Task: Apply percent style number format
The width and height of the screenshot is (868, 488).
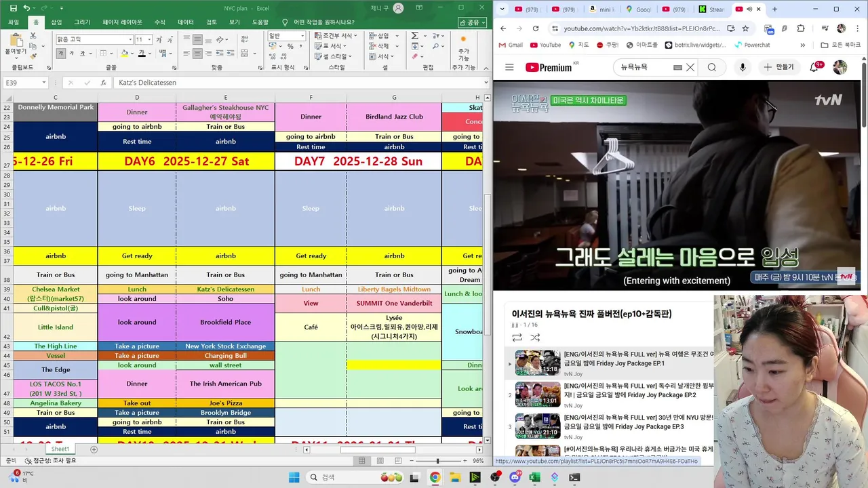Action: pos(290,46)
